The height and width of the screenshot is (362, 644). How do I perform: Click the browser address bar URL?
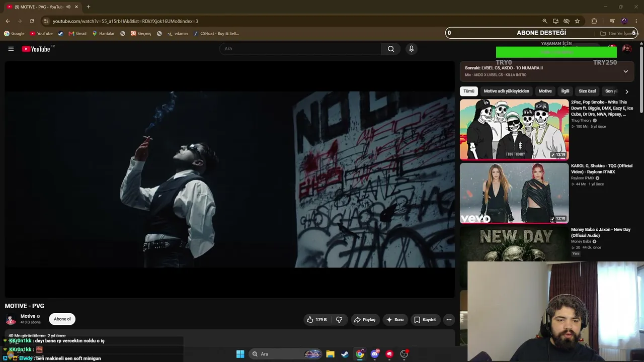coord(125,21)
